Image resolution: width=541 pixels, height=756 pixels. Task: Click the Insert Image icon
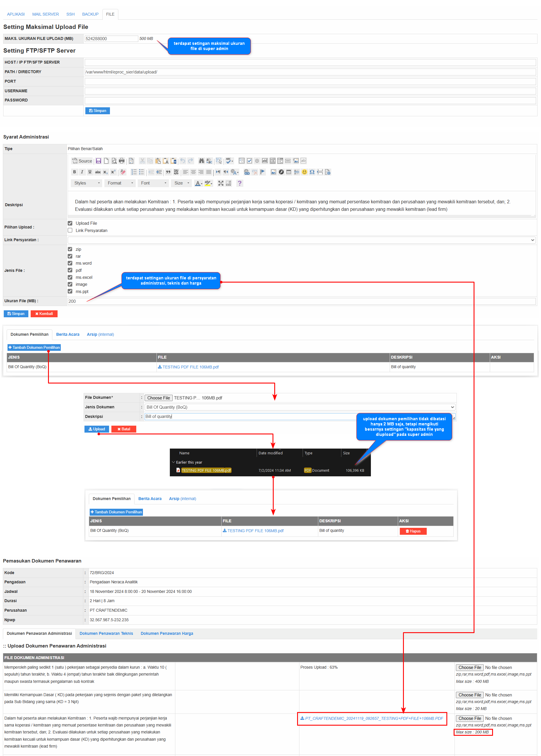tap(273, 172)
